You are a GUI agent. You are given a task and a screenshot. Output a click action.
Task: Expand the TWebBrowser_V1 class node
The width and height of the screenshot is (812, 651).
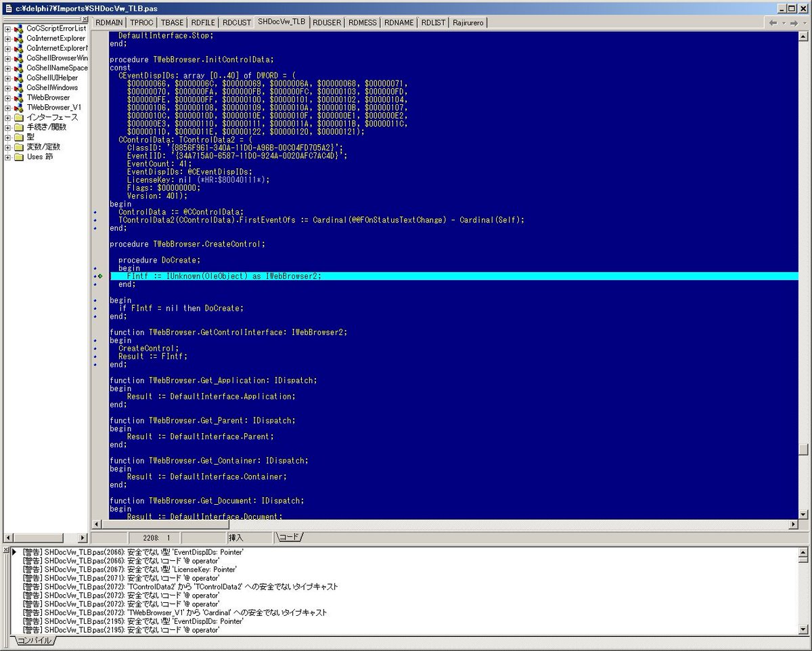7,108
